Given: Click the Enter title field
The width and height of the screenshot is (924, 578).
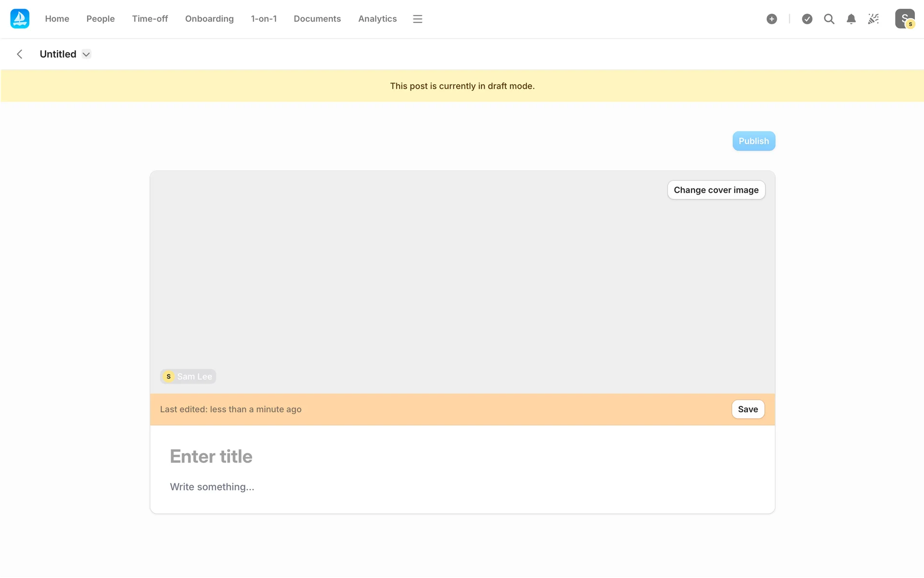Looking at the screenshot, I should click(x=211, y=456).
